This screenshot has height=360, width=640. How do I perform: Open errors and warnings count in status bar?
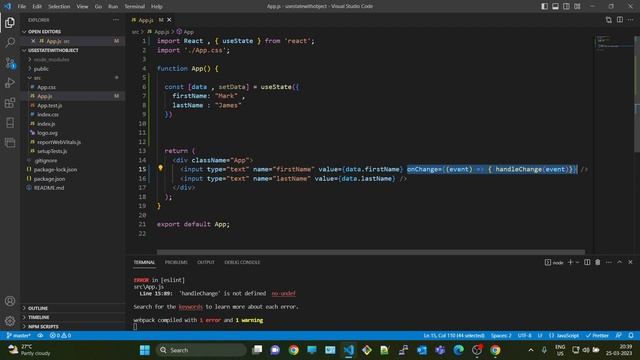click(60, 336)
